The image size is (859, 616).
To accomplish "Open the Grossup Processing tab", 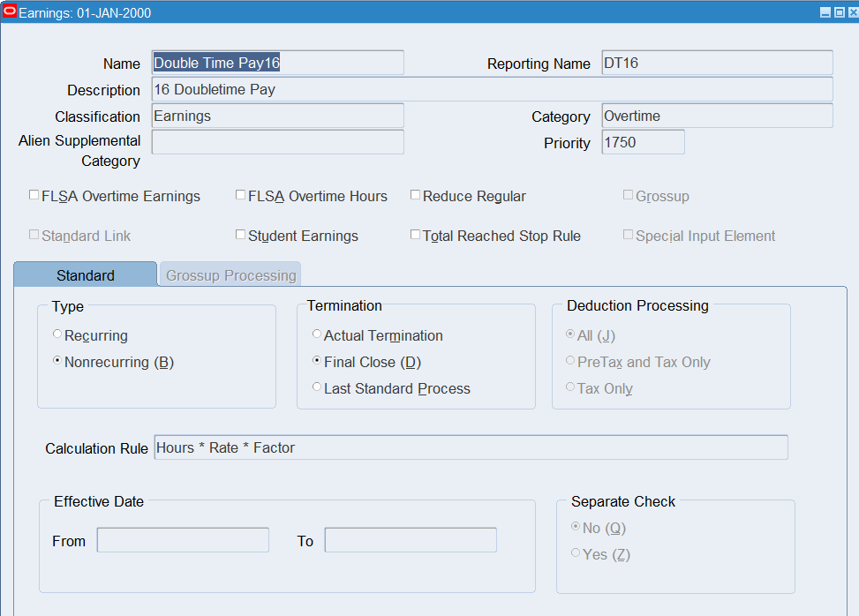I will (230, 275).
